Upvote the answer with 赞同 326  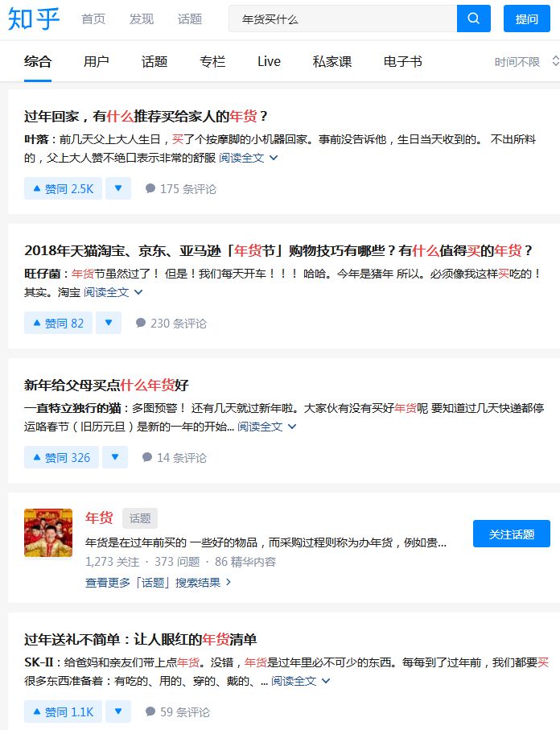(x=61, y=458)
